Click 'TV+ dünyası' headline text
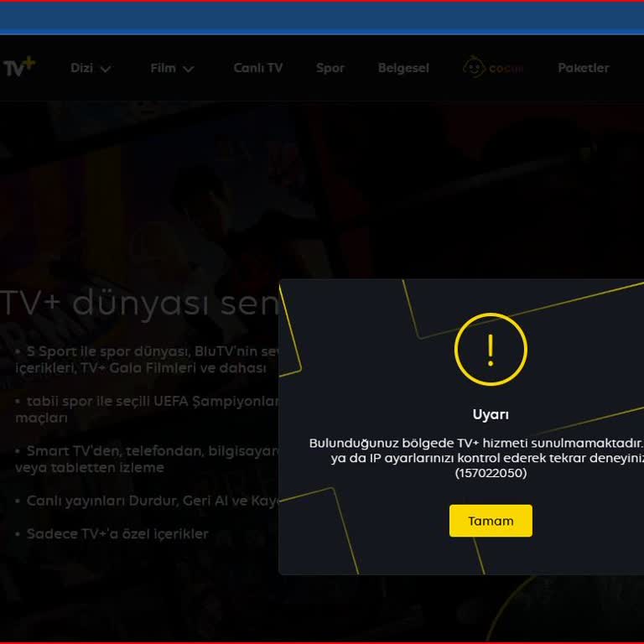Viewport: 644px width, 644px height. pyautogui.click(x=140, y=303)
